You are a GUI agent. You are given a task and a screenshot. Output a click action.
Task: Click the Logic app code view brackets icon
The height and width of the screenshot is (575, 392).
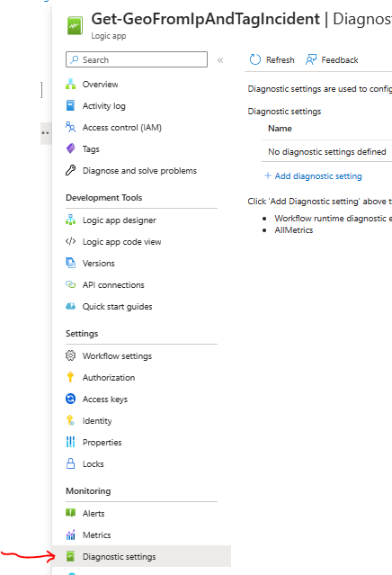coord(70,241)
